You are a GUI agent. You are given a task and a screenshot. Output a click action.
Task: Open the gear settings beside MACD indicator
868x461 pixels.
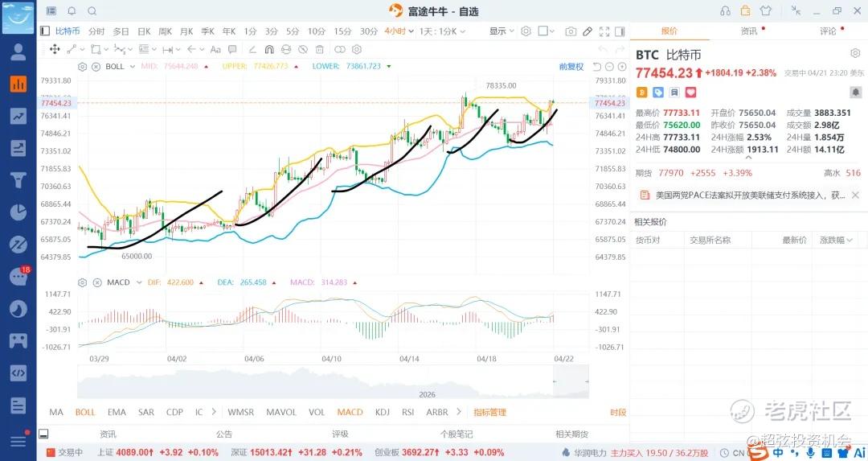click(x=83, y=282)
